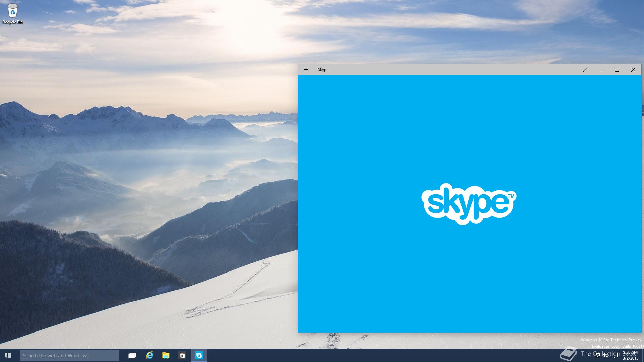Close the Skype window
The height and width of the screenshot is (362, 644).
pos(633,70)
